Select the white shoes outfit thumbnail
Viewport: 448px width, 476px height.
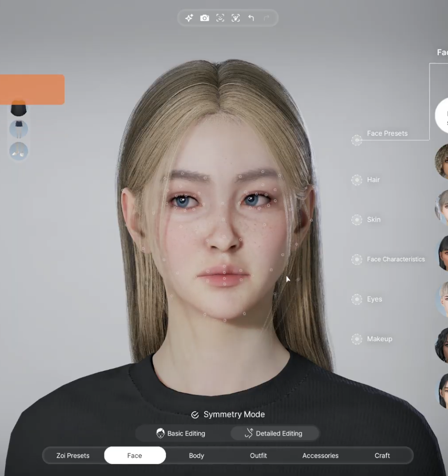(x=18, y=151)
